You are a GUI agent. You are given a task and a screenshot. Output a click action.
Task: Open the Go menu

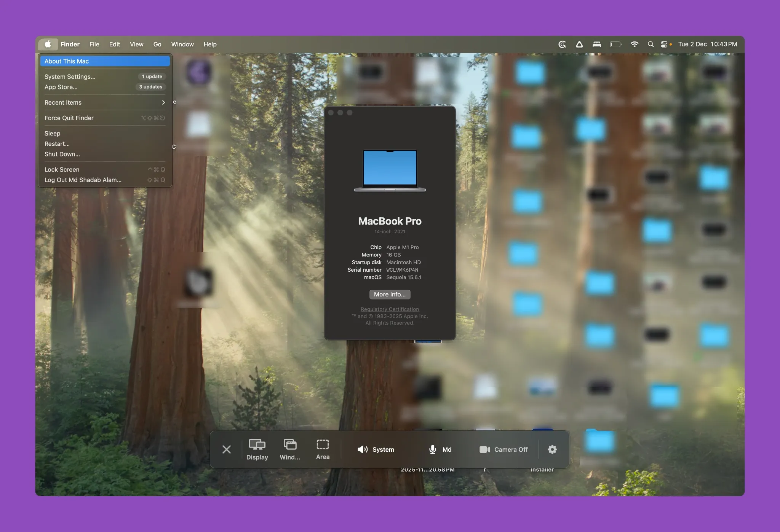157,44
